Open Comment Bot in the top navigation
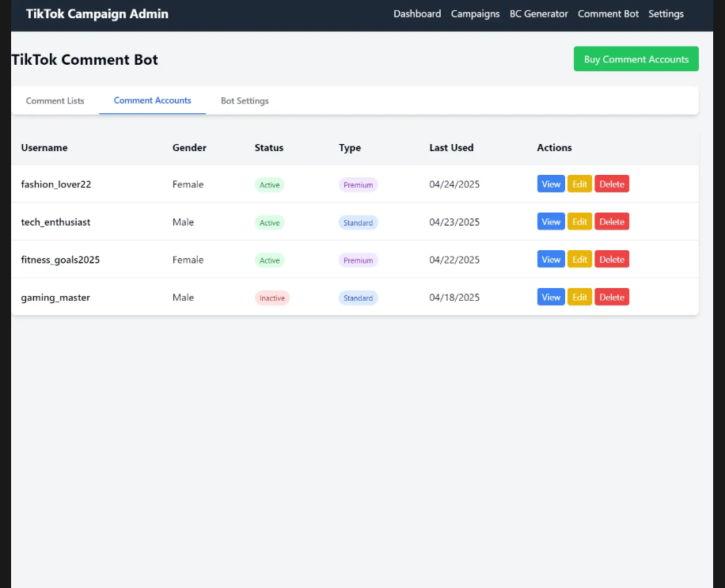This screenshot has width=725, height=588. pos(608,14)
